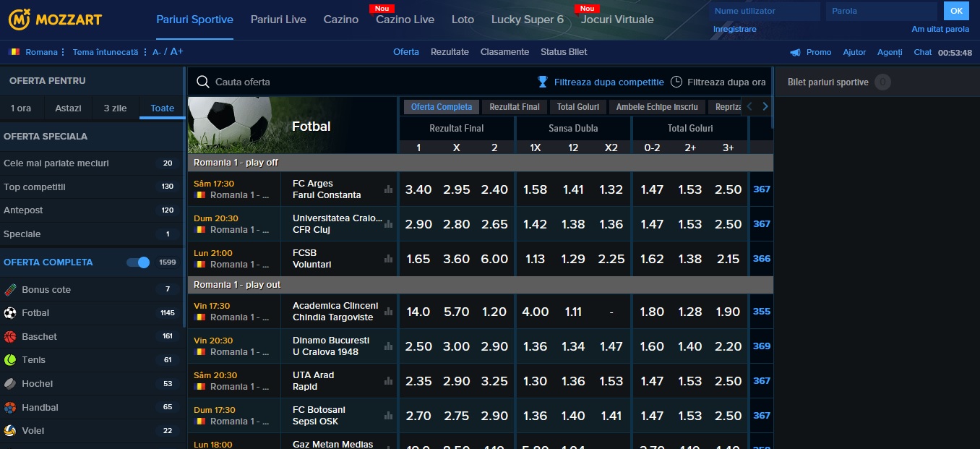This screenshot has width=980, height=449.
Task: Toggle the Oferta Completa switch
Action: click(x=138, y=262)
